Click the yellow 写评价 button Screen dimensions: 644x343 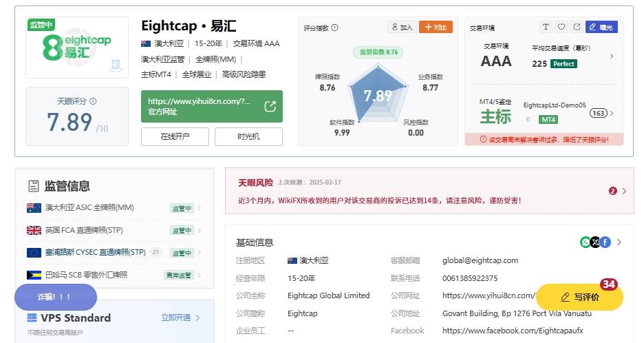[x=579, y=297]
